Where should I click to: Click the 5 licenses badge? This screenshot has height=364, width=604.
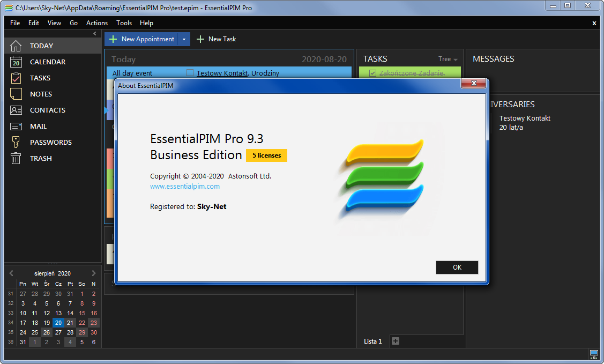tap(266, 155)
